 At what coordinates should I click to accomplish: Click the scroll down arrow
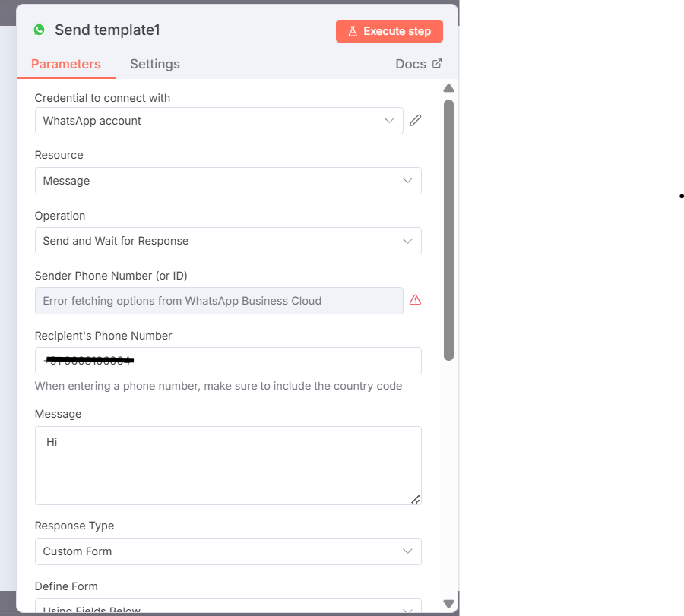[448, 604]
